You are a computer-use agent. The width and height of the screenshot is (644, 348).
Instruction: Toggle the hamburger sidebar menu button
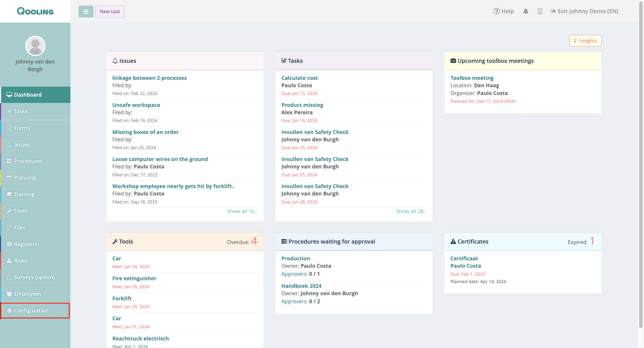pyautogui.click(x=86, y=11)
